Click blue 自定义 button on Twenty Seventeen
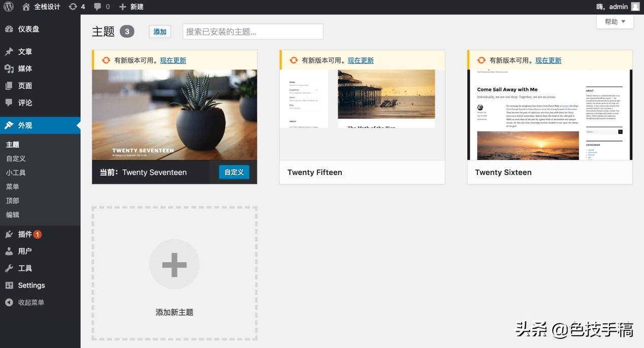The width and height of the screenshot is (644, 348). click(234, 172)
